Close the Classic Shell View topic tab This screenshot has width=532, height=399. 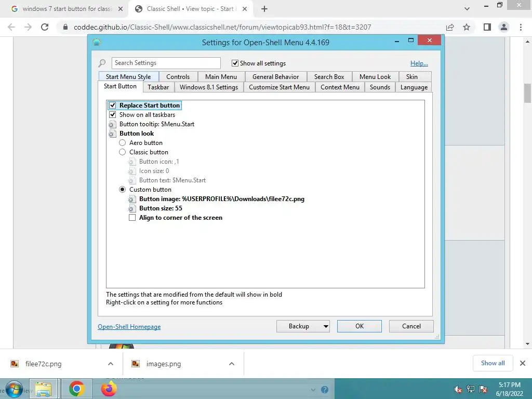245,9
